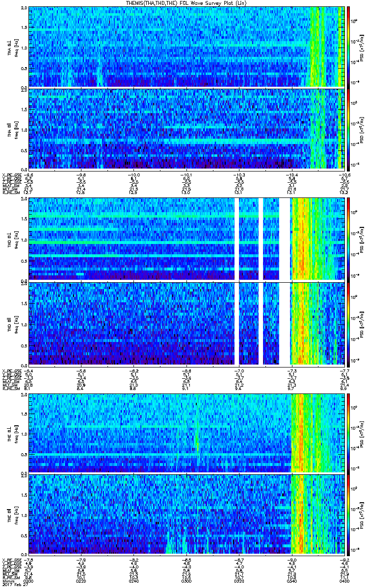The width and height of the screenshot is (368, 588).
Task: Click the '2.0' tick on THA BL axis
Action: click(24, 8)
